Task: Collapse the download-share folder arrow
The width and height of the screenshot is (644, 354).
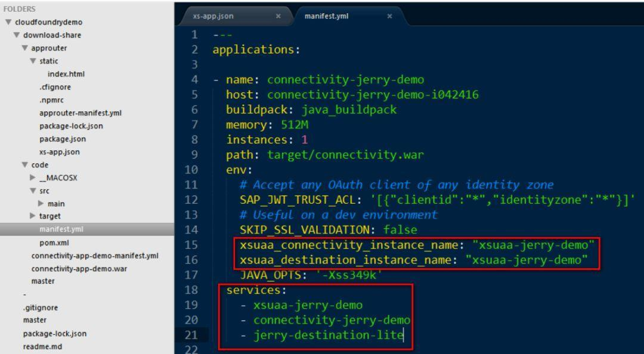Action: 17,35
